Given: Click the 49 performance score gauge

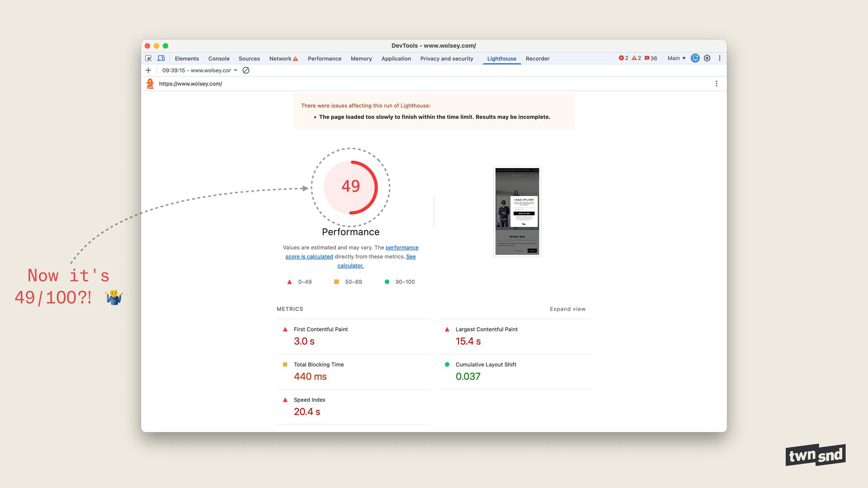Looking at the screenshot, I should [350, 187].
